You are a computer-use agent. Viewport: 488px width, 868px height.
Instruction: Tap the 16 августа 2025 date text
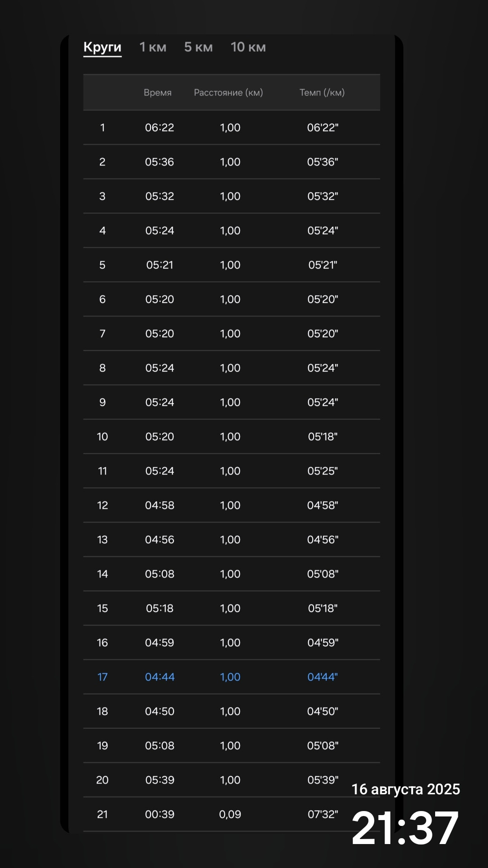[x=406, y=789]
